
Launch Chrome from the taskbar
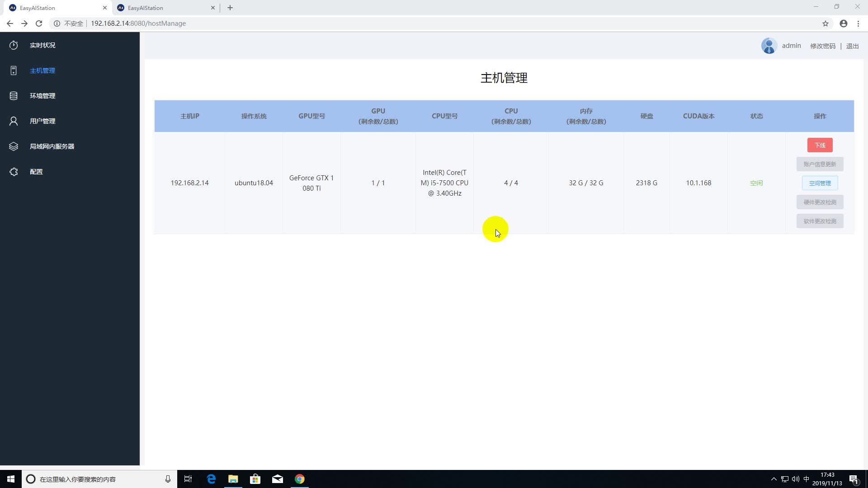tap(300, 479)
